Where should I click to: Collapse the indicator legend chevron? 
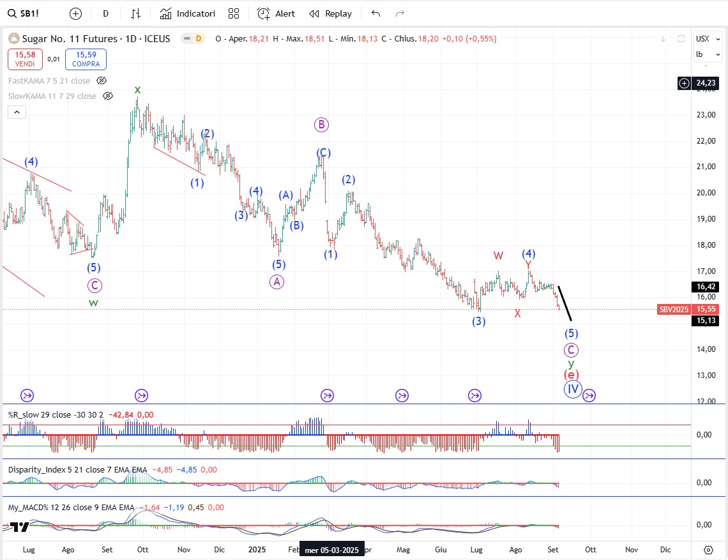tap(17, 112)
